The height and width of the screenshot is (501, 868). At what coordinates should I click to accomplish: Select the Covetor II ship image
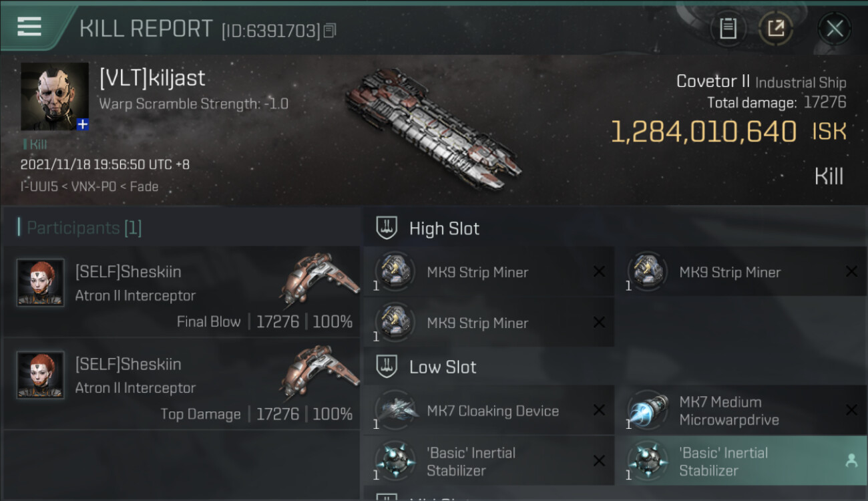pyautogui.click(x=433, y=128)
